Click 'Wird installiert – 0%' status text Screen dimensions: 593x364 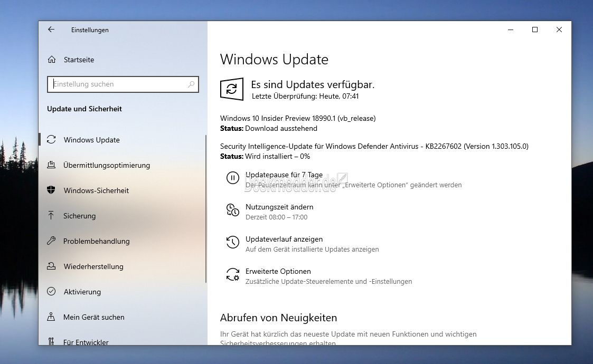pos(278,157)
